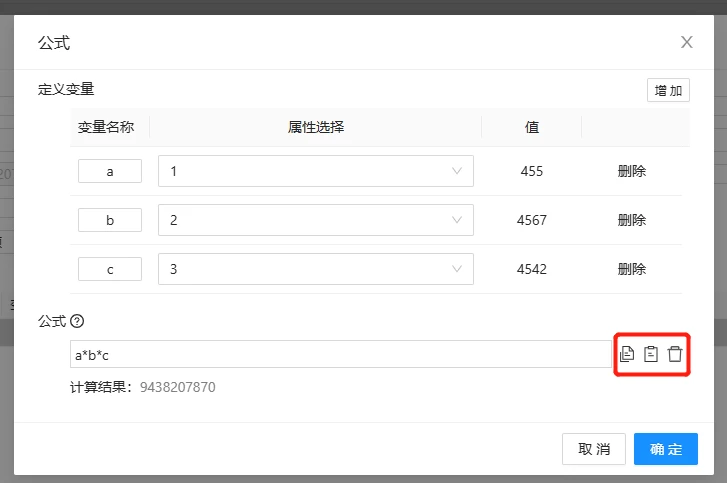The image size is (727, 483).
Task: Click the 变量名称 column header
Action: point(106,127)
